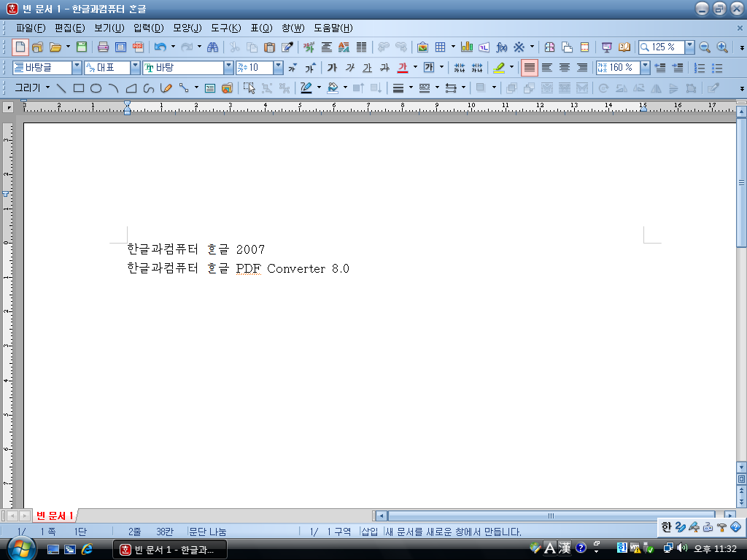Select the freeform curve drawing tool

tap(149, 88)
